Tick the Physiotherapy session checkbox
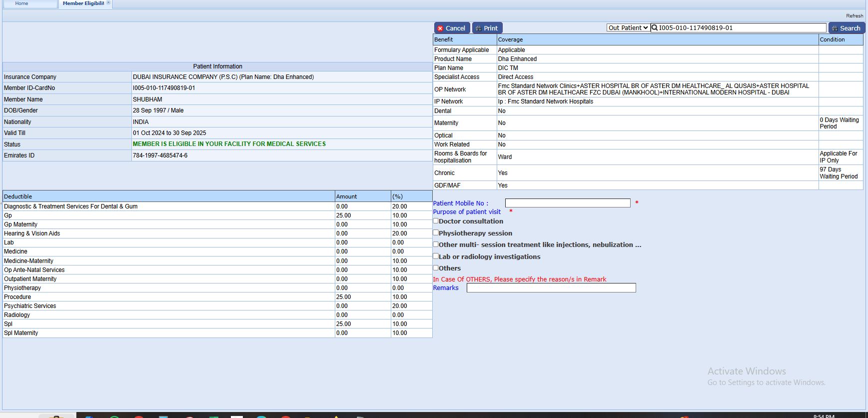This screenshot has width=868, height=418. (x=436, y=232)
